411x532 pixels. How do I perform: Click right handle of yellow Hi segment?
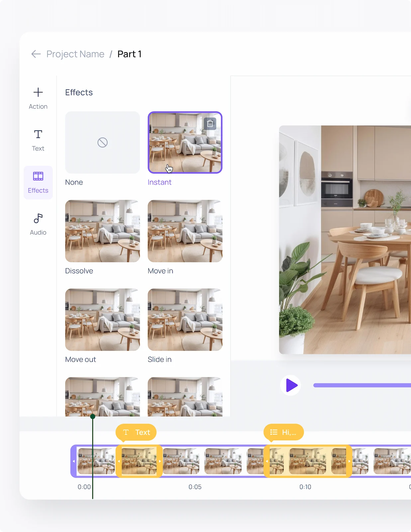click(349, 461)
